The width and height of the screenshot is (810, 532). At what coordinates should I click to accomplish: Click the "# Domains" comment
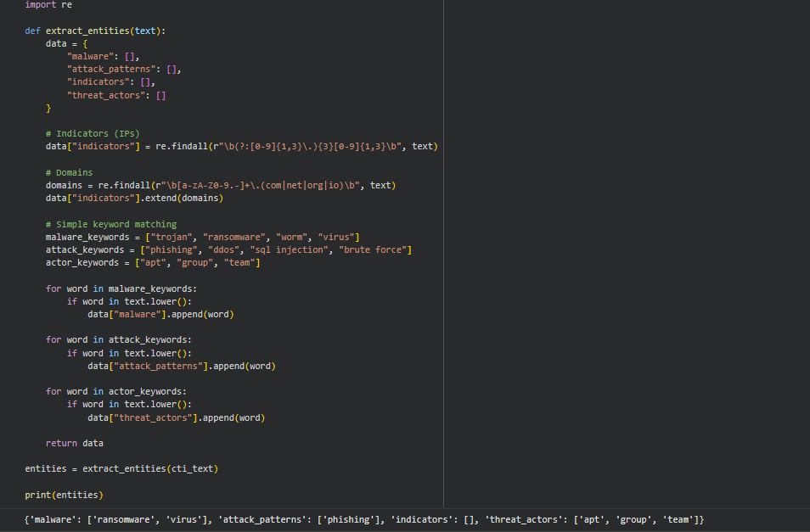point(70,173)
